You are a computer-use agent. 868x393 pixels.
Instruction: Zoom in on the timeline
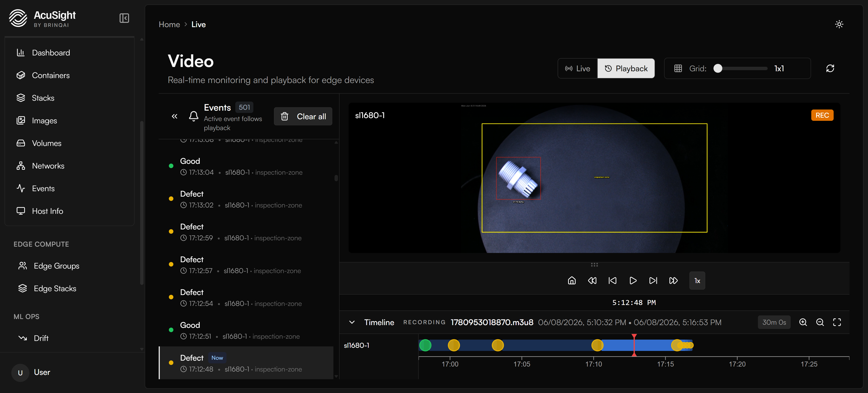[x=803, y=322]
